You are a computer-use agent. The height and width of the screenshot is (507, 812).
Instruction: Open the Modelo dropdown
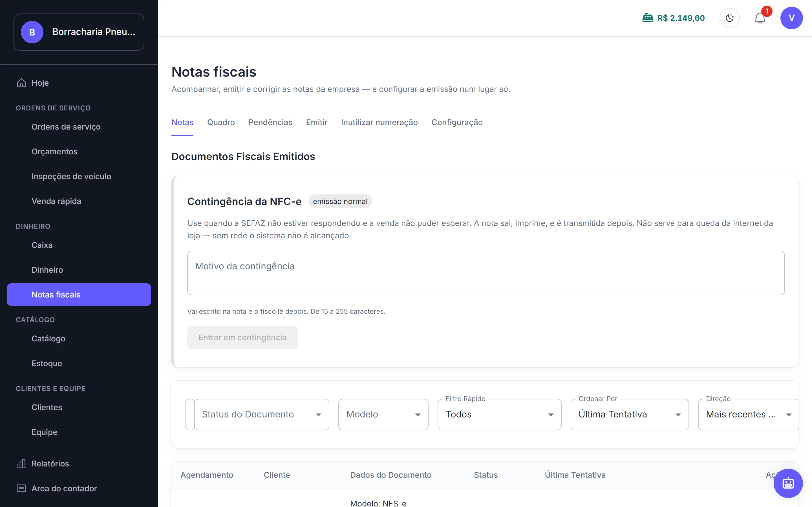point(383,414)
